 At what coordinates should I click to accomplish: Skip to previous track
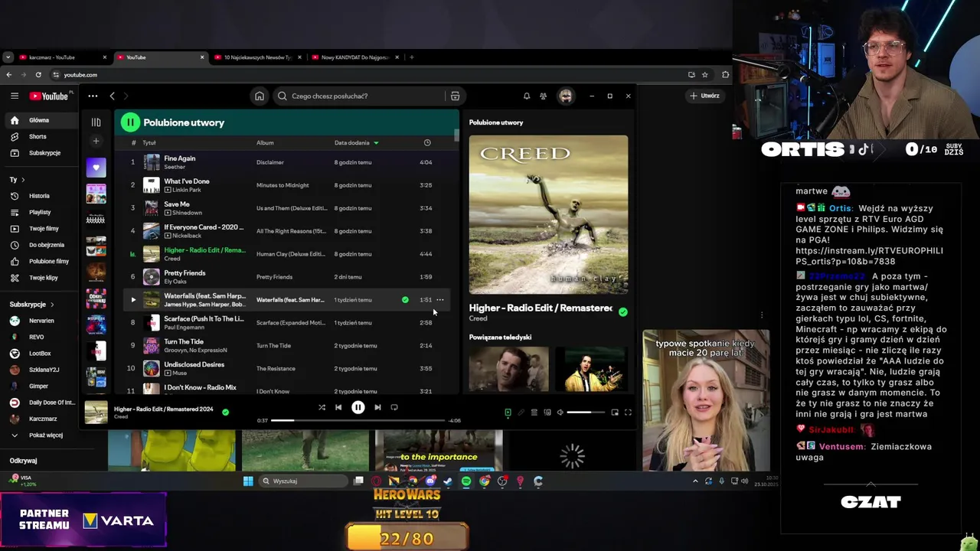pyautogui.click(x=338, y=407)
